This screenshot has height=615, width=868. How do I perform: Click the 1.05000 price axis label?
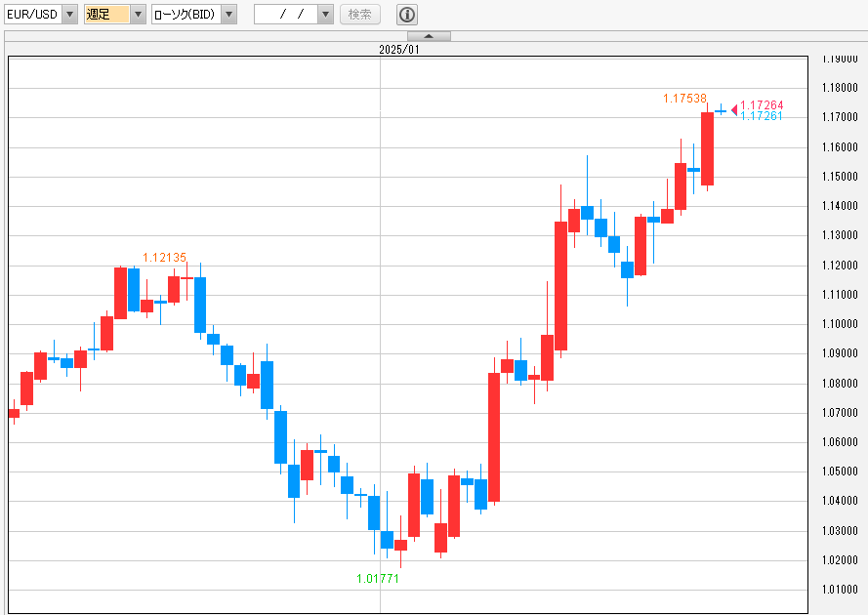click(840, 471)
